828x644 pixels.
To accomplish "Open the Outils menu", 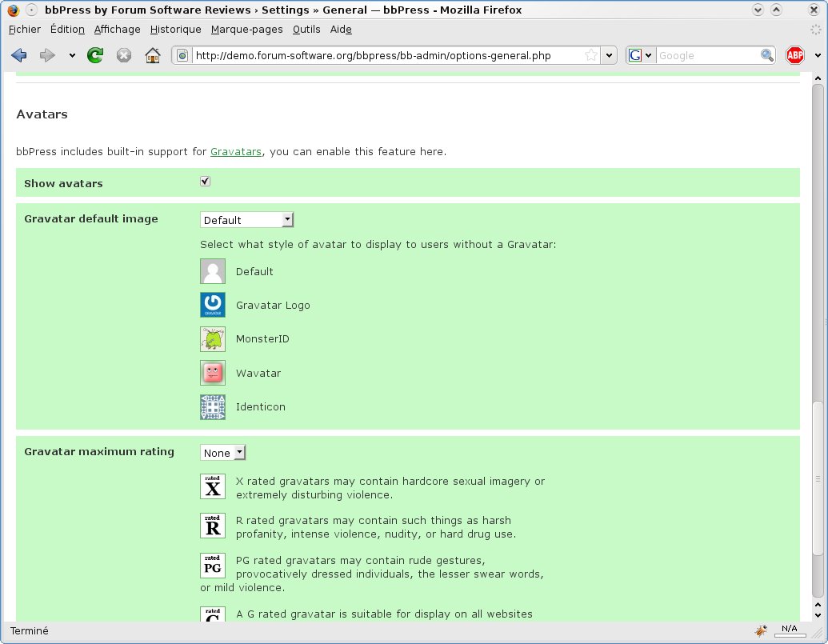I will [x=306, y=30].
